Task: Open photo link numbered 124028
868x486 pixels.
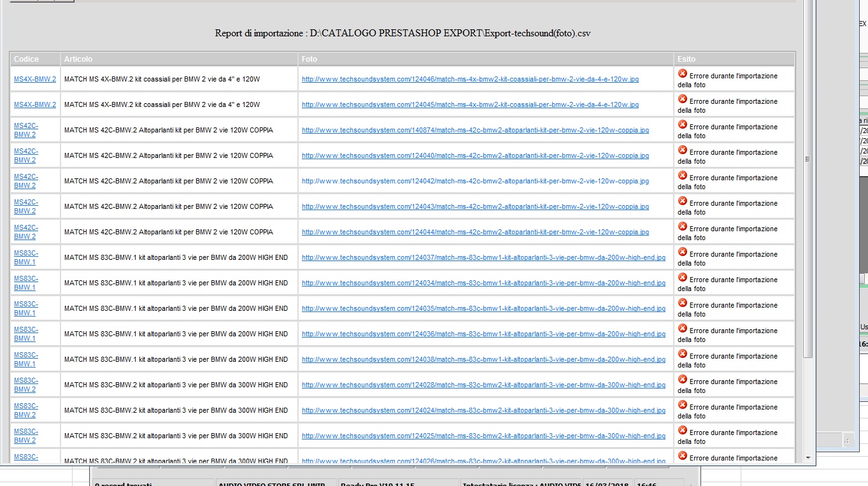Action: tap(483, 385)
